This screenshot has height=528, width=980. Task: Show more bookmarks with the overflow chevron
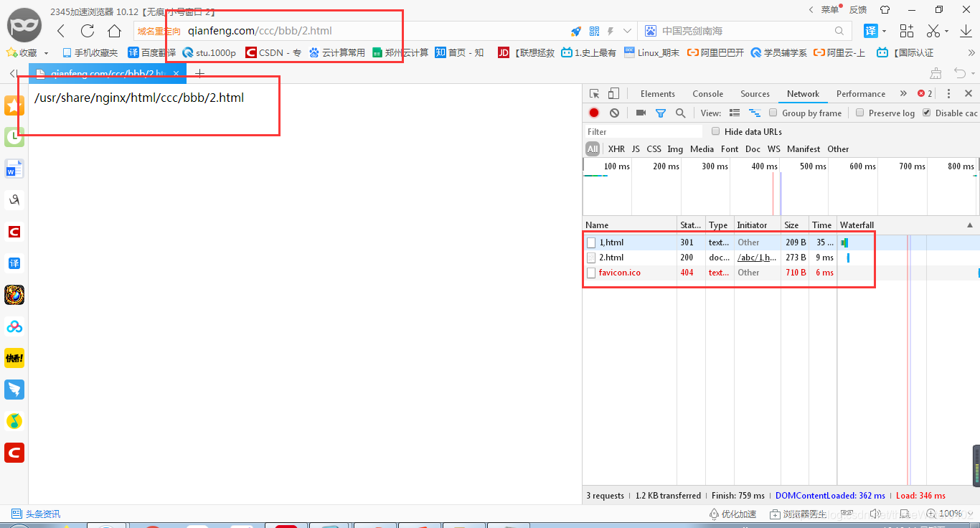coord(972,52)
